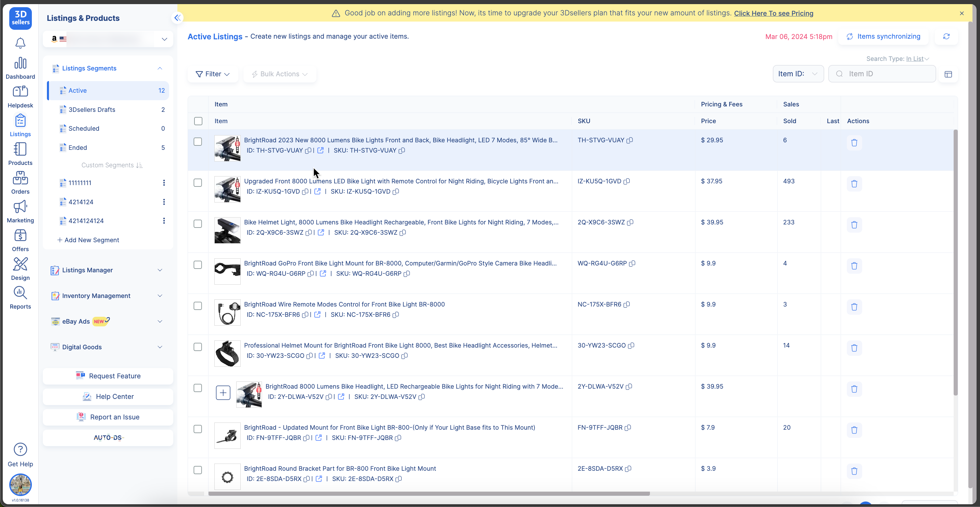Select the Active listings segment
This screenshot has width=980, height=507.
point(108,90)
